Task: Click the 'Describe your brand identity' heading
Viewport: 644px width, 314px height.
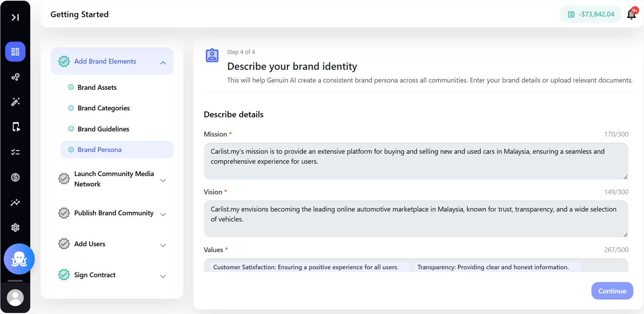Action: [292, 66]
